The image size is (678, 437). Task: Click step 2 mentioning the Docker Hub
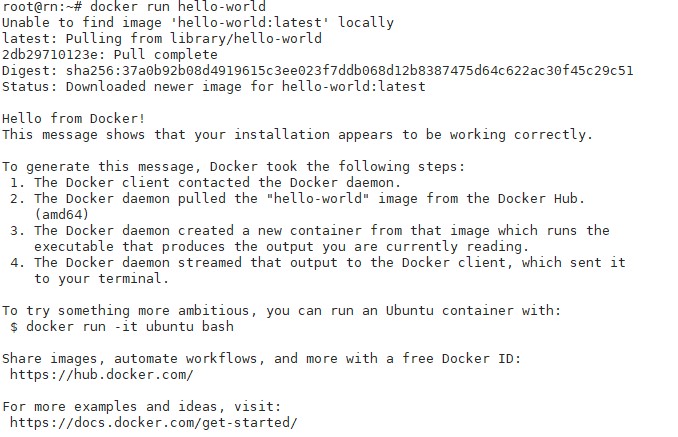(302, 199)
